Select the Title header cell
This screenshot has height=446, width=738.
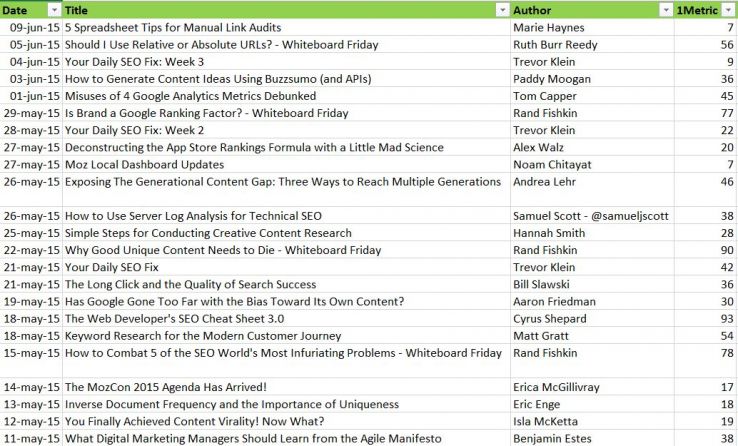280,10
